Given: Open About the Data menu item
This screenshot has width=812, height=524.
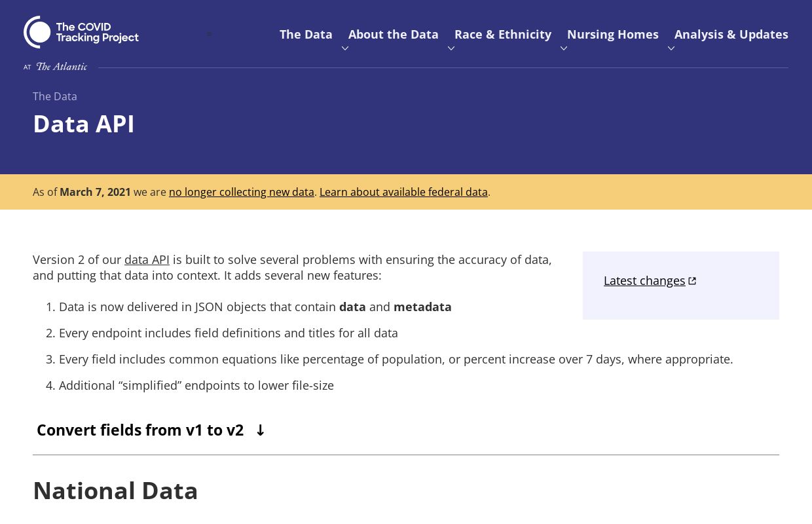Looking at the screenshot, I should pyautogui.click(x=394, y=34).
